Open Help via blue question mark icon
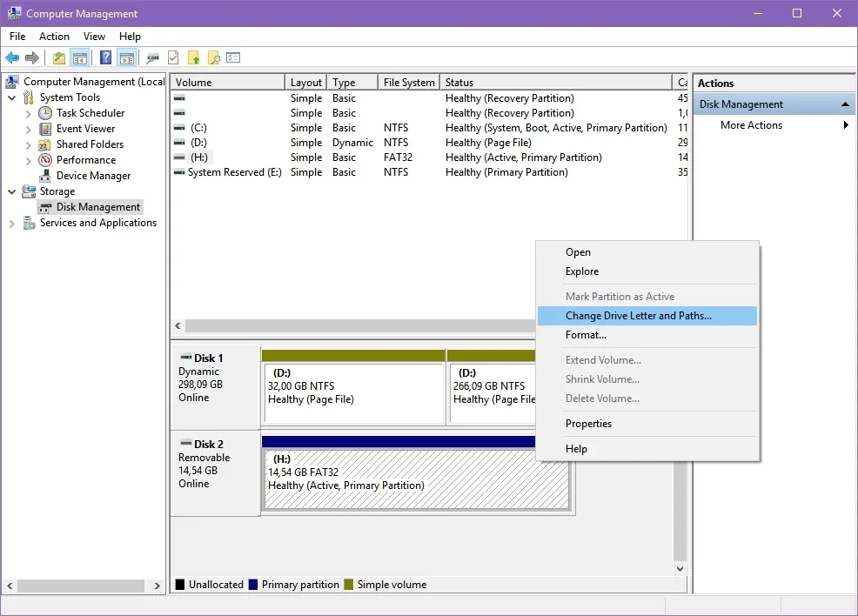 (105, 57)
